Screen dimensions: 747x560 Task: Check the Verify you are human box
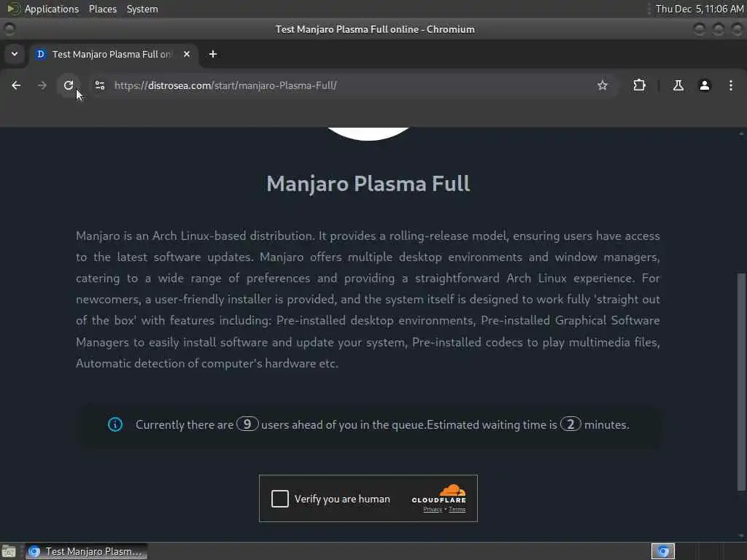point(279,499)
